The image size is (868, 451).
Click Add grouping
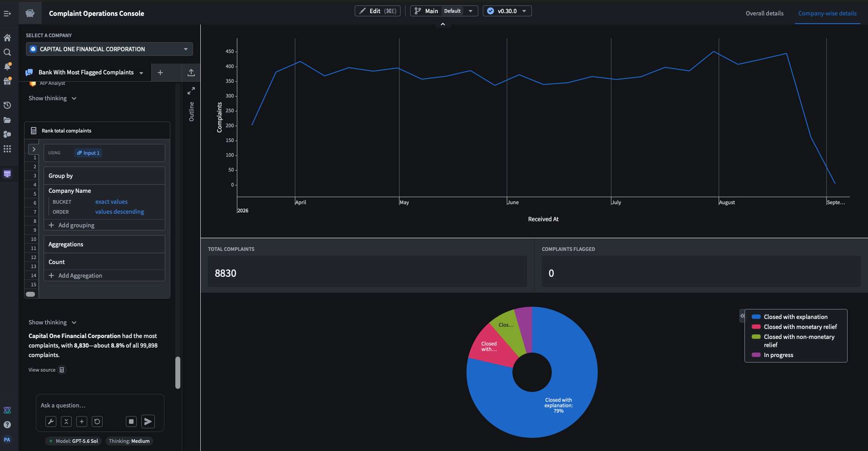72,225
